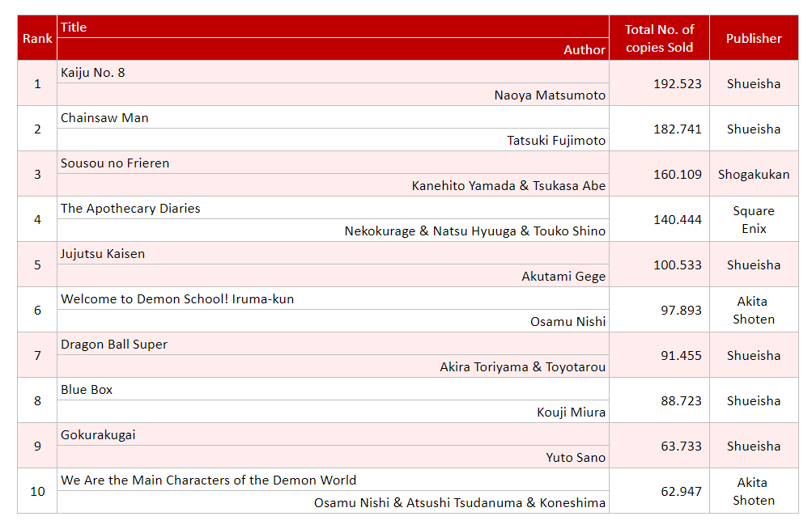
Task: Click the publisher Square Enix
Action: [x=754, y=219]
